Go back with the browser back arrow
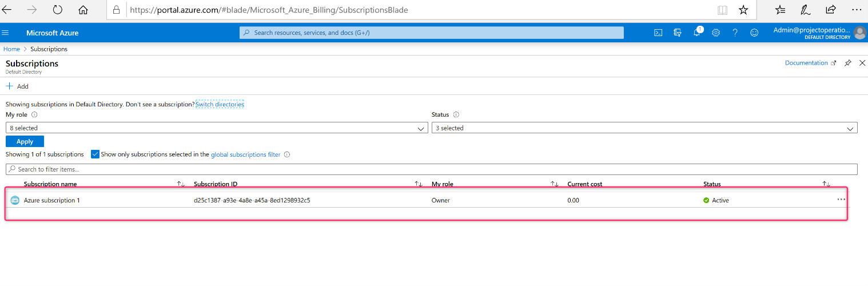This screenshot has height=286, width=868. [x=7, y=10]
